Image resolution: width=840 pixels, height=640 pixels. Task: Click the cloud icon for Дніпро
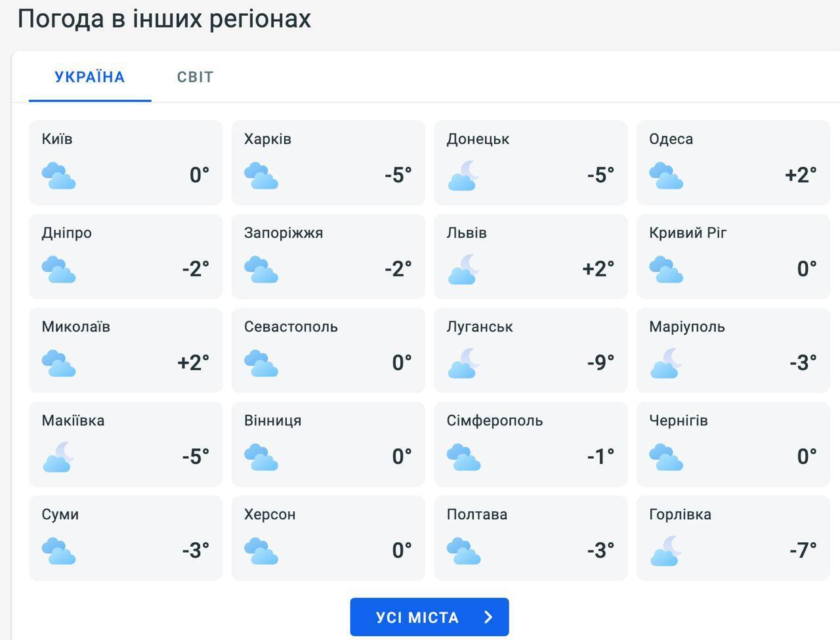(58, 270)
